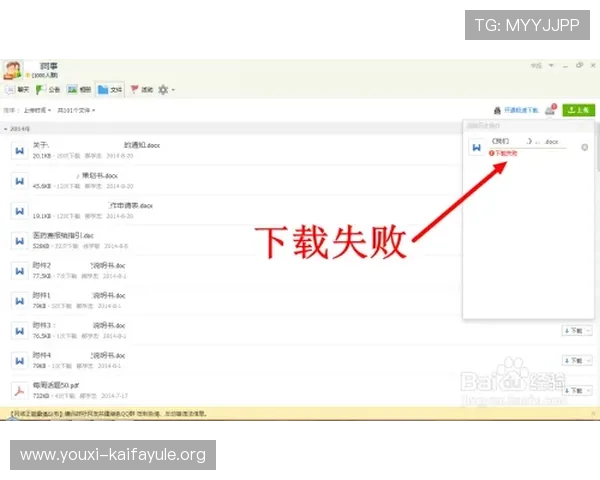Open the sort-by upload time dropdown
This screenshot has height=480, width=600.
37,110
